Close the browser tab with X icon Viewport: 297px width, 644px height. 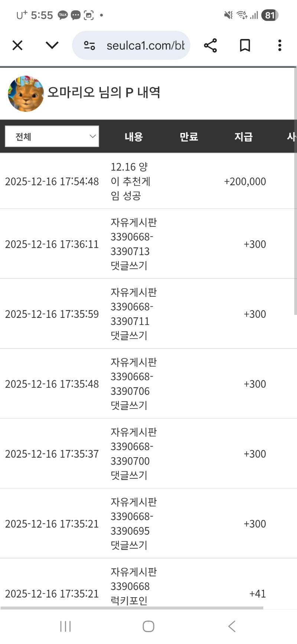(x=17, y=46)
